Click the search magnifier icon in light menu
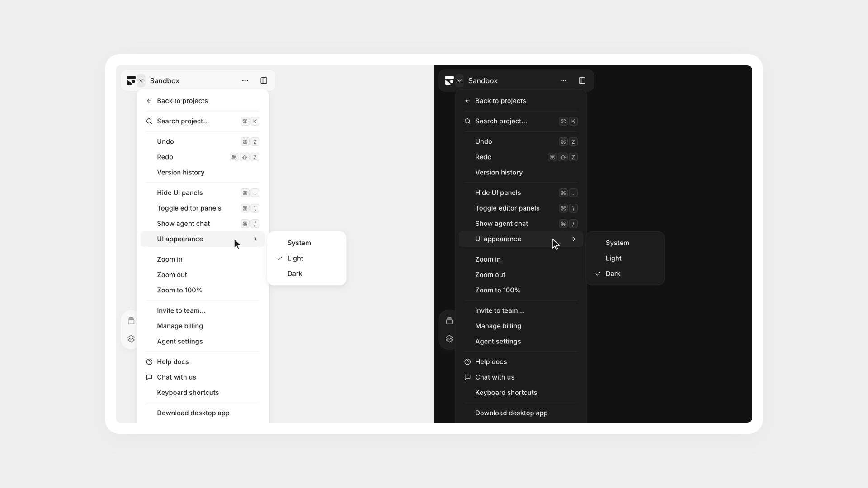This screenshot has width=868, height=488. click(149, 121)
